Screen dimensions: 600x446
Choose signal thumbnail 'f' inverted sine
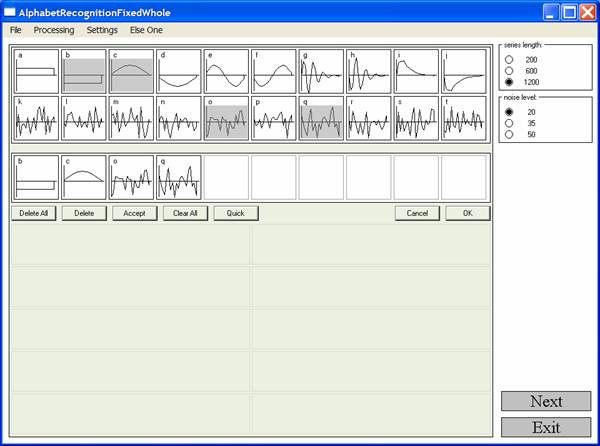pyautogui.click(x=274, y=72)
